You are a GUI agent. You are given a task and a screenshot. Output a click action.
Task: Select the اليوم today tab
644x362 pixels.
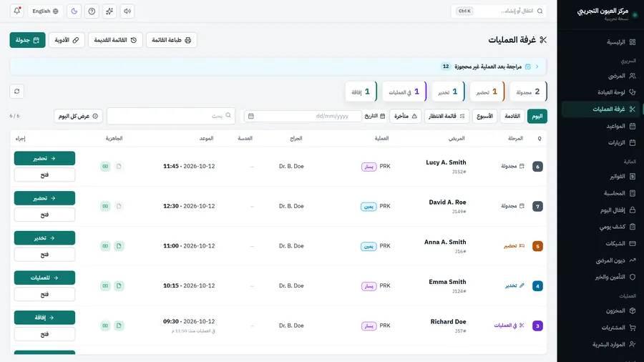pyautogui.click(x=537, y=116)
